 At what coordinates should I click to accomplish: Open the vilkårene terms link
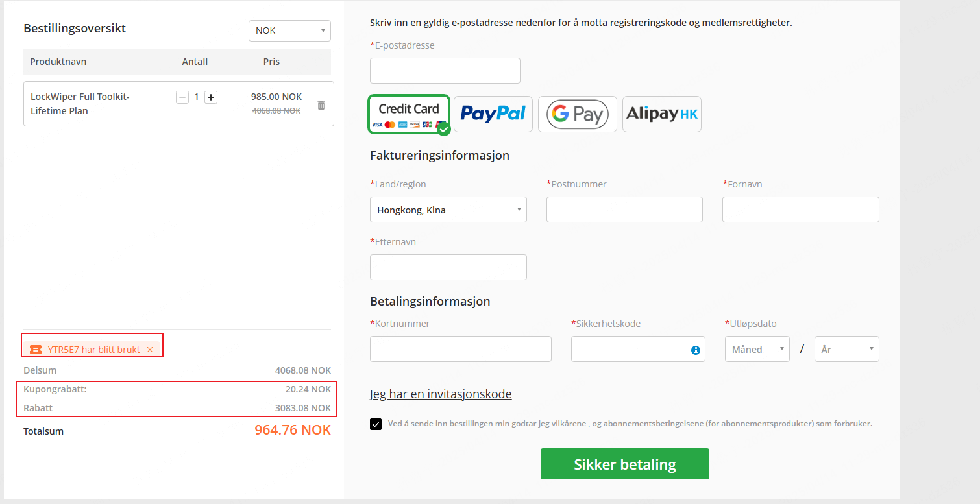pos(570,424)
